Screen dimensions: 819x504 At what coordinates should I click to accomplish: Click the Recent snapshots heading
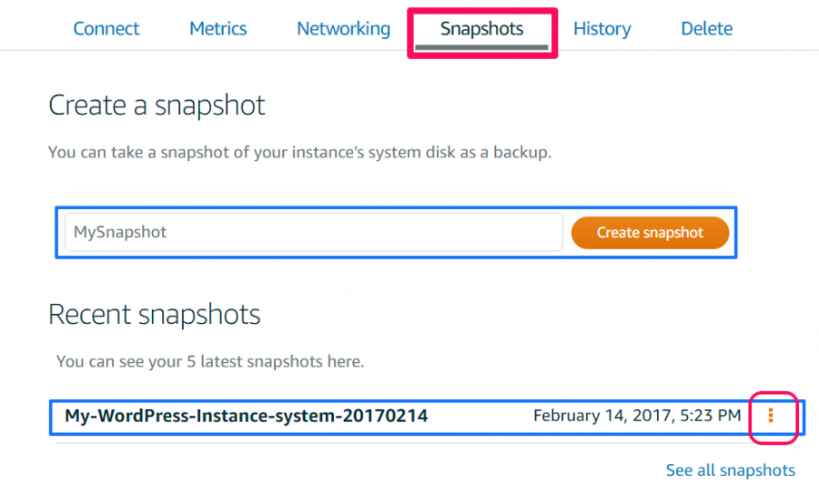[x=154, y=315]
